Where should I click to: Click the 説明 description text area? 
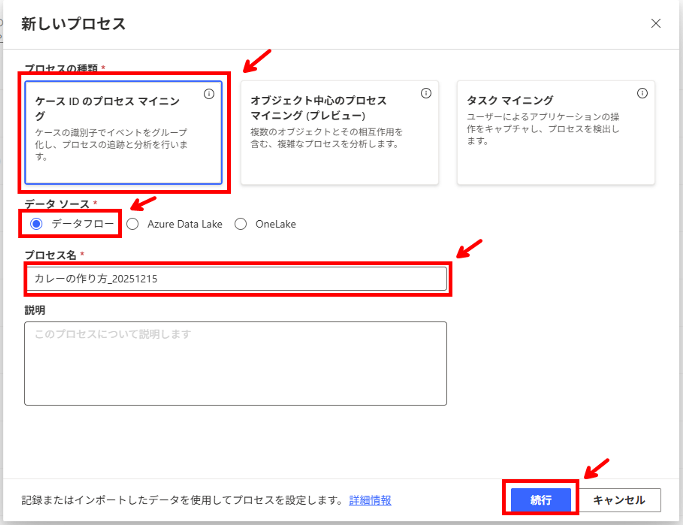pyautogui.click(x=236, y=363)
